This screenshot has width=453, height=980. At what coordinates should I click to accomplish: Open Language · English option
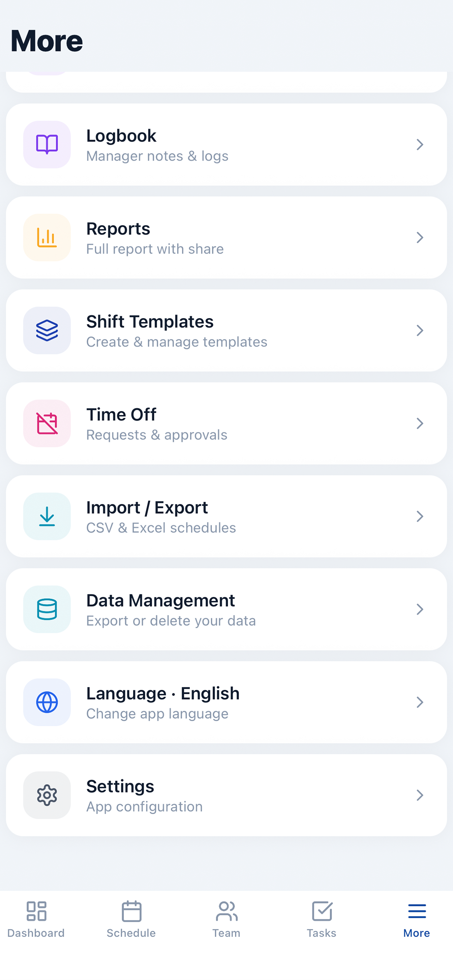pyautogui.click(x=163, y=693)
